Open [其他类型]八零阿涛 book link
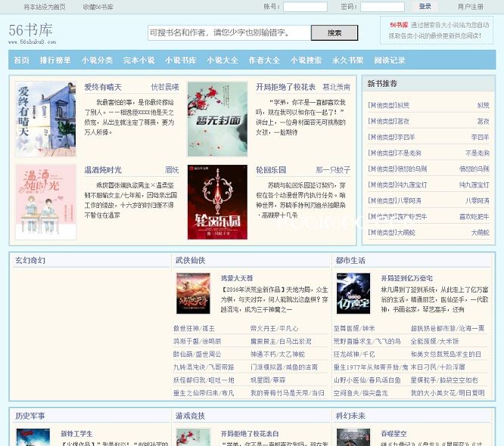Image resolution: width=504 pixels, height=446 pixels. coord(394,200)
